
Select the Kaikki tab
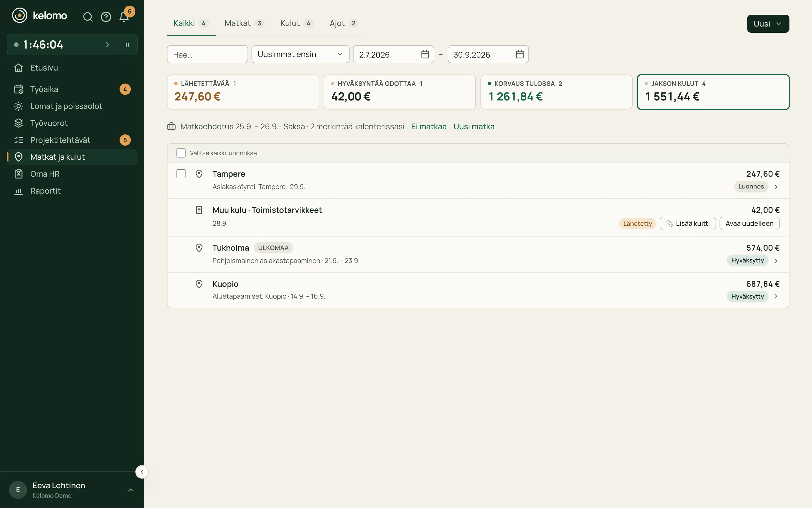(191, 23)
